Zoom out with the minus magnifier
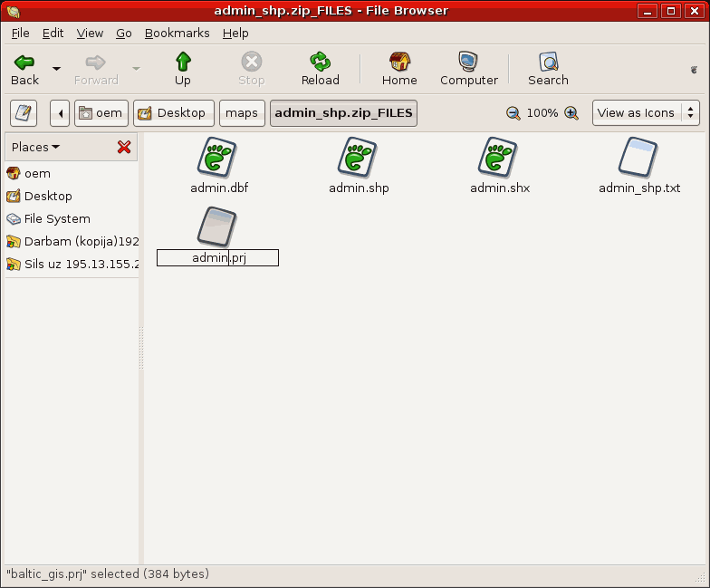This screenshot has height=588, width=710. [x=513, y=112]
